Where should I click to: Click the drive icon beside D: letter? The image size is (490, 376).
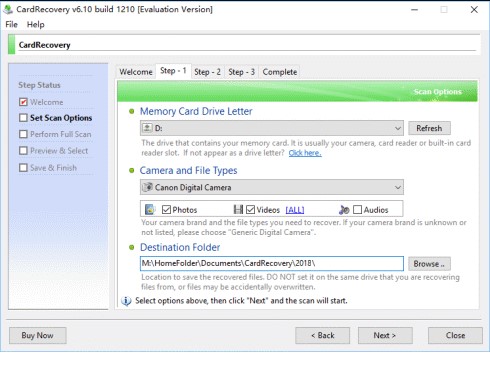tap(147, 128)
